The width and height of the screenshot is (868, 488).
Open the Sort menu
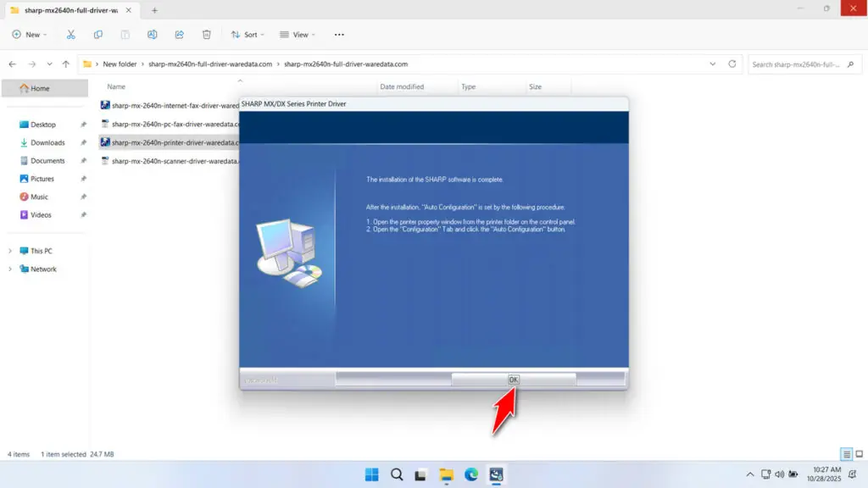pos(248,35)
